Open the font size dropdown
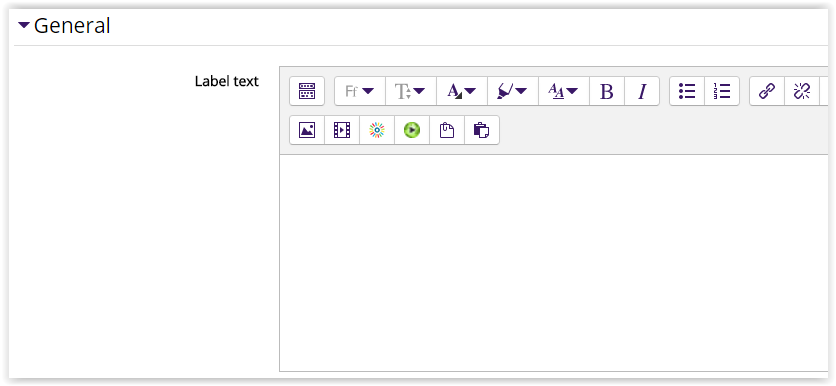The width and height of the screenshot is (836, 386). click(x=411, y=91)
